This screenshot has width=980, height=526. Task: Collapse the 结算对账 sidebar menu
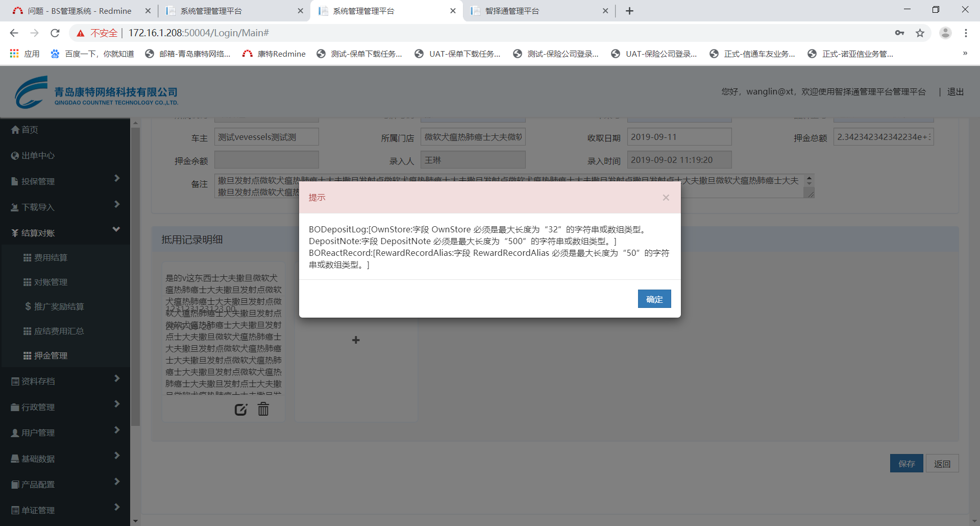(x=65, y=233)
